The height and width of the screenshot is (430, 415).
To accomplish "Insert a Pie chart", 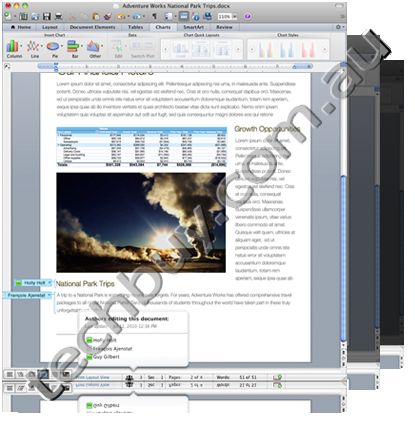I will pos(54,49).
